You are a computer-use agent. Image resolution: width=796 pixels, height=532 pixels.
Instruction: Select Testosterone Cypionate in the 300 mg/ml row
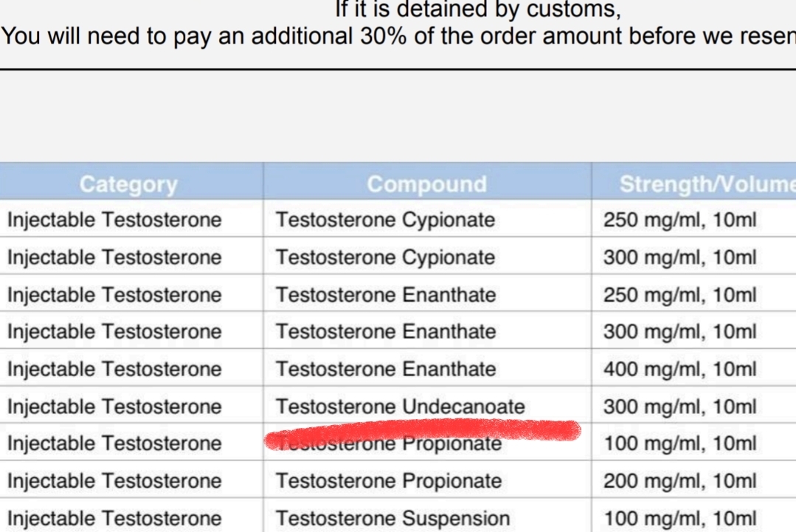385,258
